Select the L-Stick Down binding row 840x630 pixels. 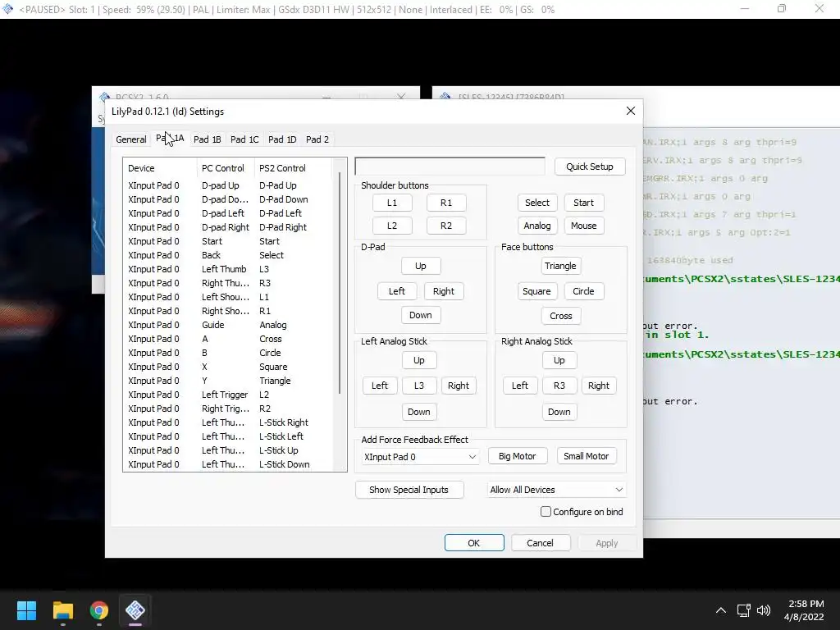pos(228,464)
